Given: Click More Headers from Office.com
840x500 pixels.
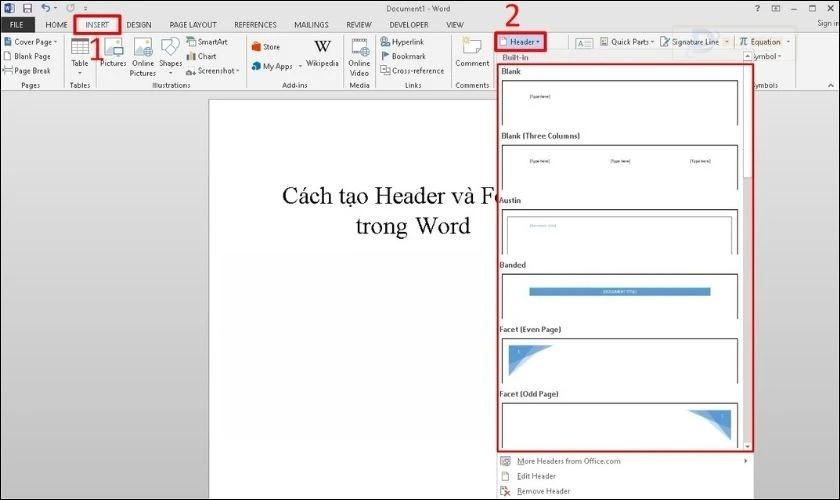Looking at the screenshot, I should tap(568, 461).
